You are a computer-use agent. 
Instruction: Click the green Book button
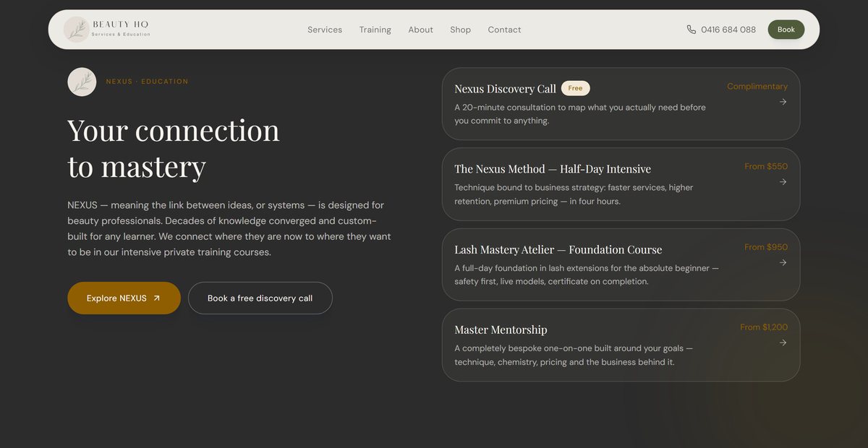786,30
